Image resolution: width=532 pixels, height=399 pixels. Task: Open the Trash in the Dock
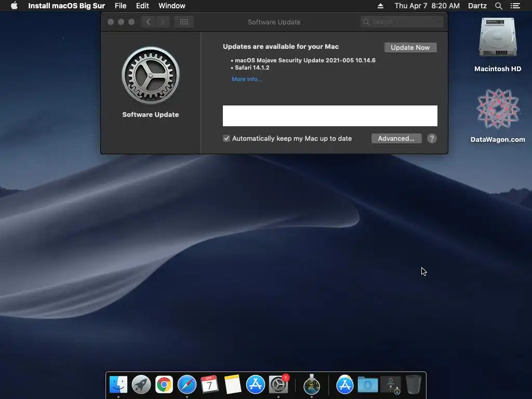coord(413,385)
